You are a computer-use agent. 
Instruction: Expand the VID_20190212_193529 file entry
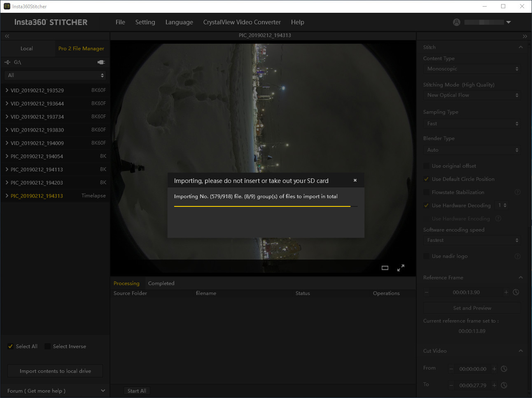click(x=7, y=90)
